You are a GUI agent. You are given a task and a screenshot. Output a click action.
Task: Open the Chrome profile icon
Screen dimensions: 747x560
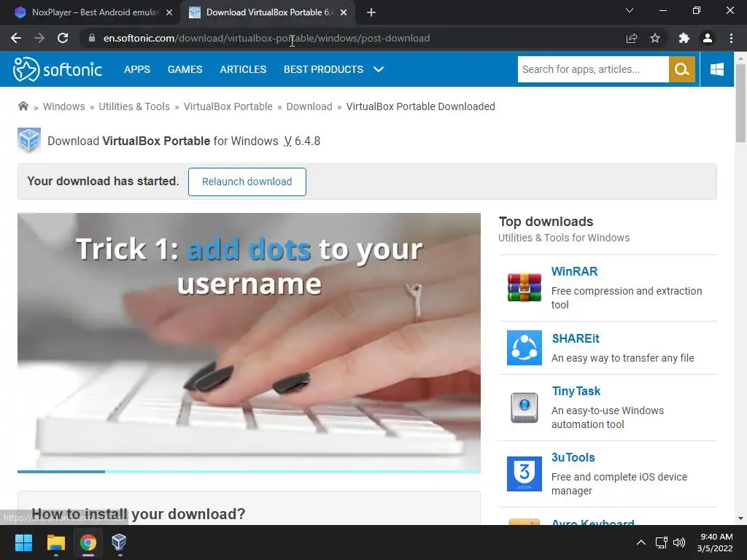point(708,38)
